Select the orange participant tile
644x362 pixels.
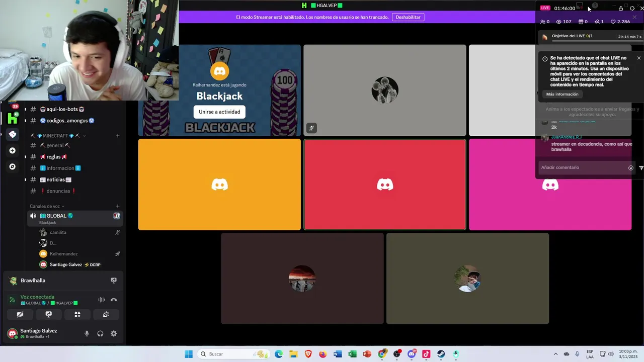coord(219,185)
